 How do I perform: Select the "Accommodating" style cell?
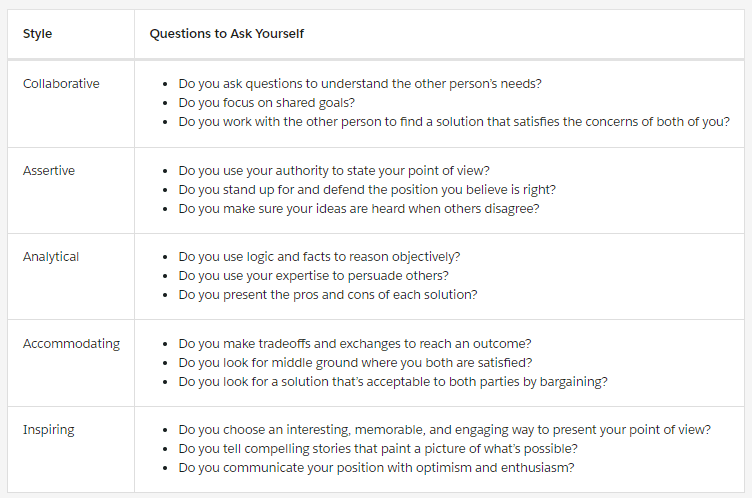[x=71, y=344]
